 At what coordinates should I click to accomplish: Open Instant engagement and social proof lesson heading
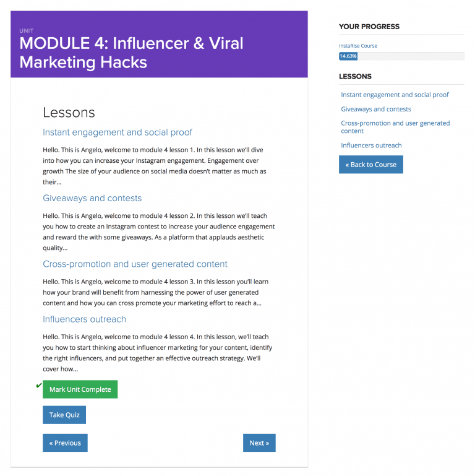pos(118,132)
